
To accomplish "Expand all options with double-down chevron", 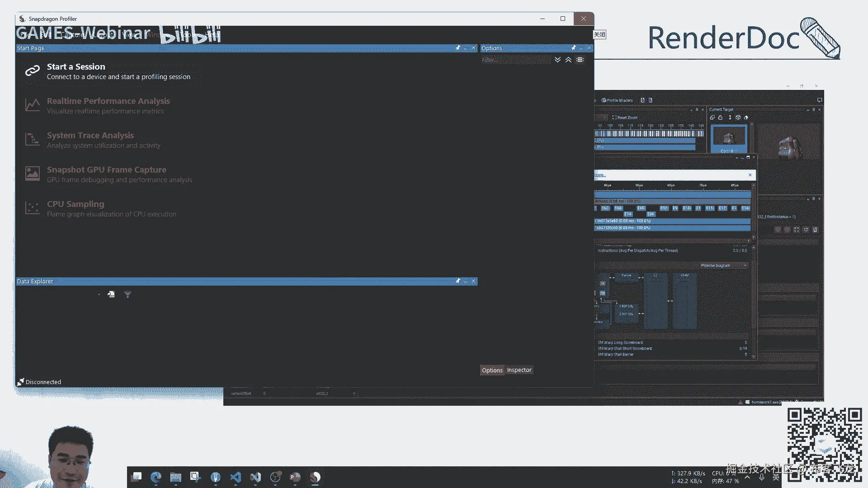I will (557, 60).
